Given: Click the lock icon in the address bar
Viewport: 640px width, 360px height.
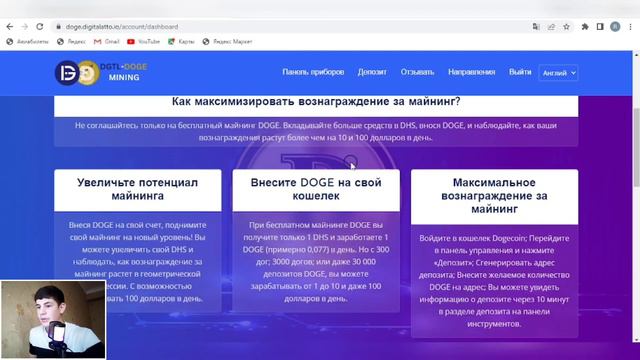Looking at the screenshot, I should (x=59, y=27).
